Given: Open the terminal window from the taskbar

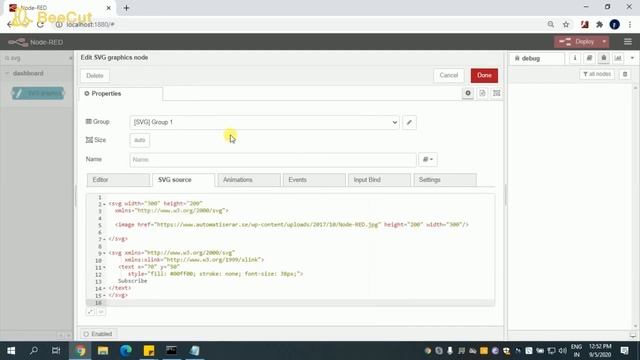Looking at the screenshot, I should coord(171,351).
